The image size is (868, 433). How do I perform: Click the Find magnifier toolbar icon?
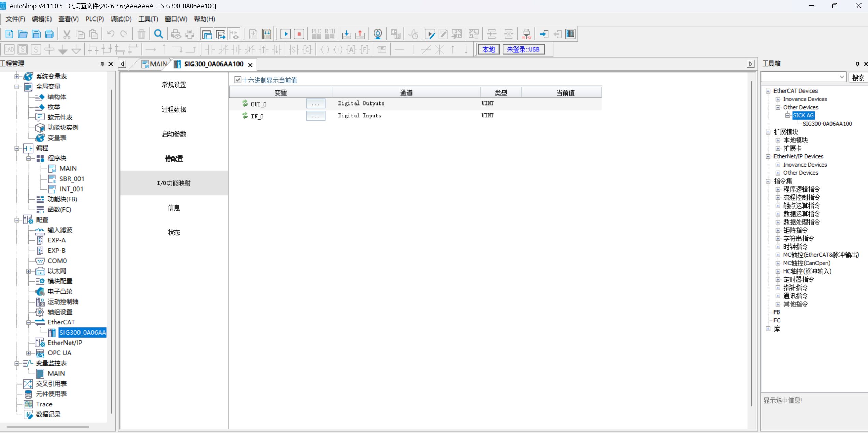[x=158, y=34]
